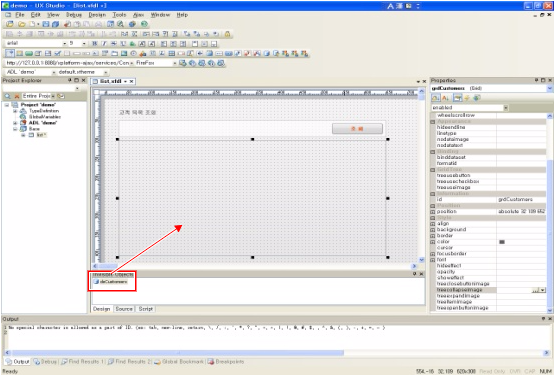Expand the position property row
Screen dimensions: 555x376
click(433, 212)
